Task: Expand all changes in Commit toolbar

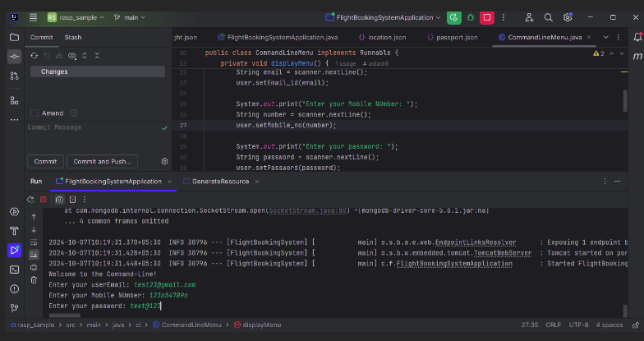Action: [x=85, y=56]
